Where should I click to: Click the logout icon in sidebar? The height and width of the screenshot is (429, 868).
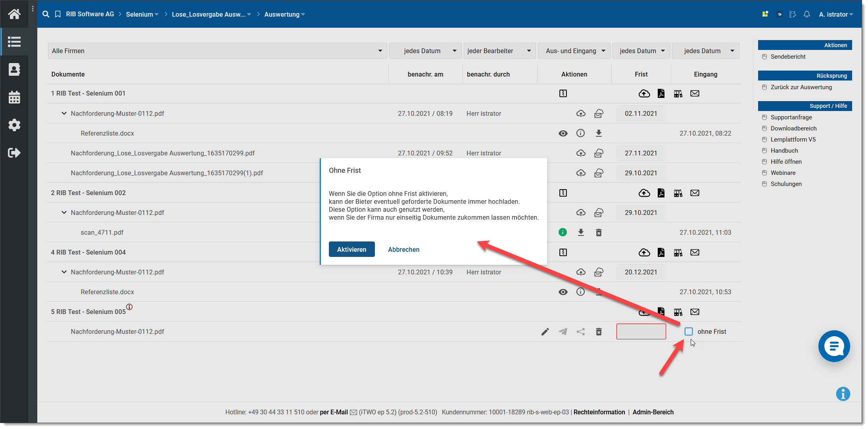[x=14, y=153]
